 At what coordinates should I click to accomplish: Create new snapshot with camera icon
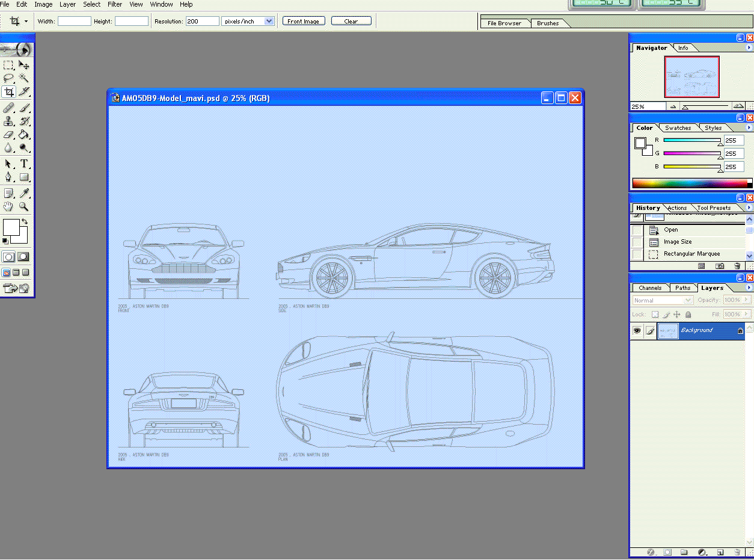point(719,266)
